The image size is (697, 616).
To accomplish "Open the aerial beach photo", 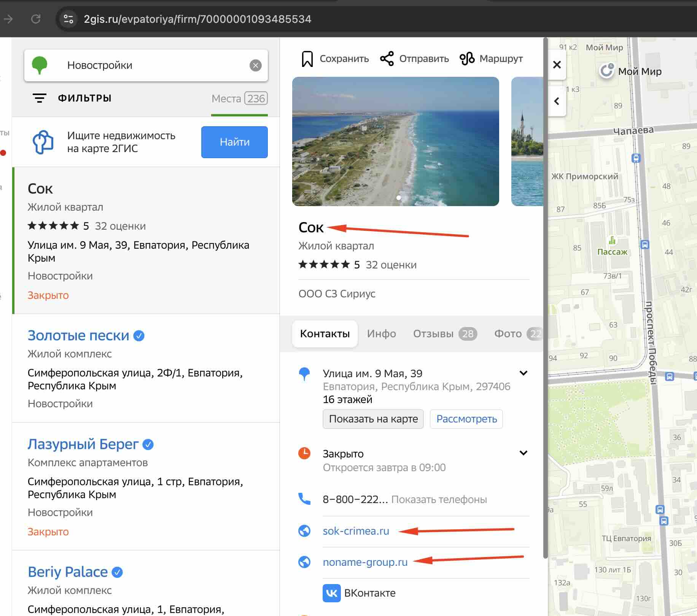I will [396, 141].
